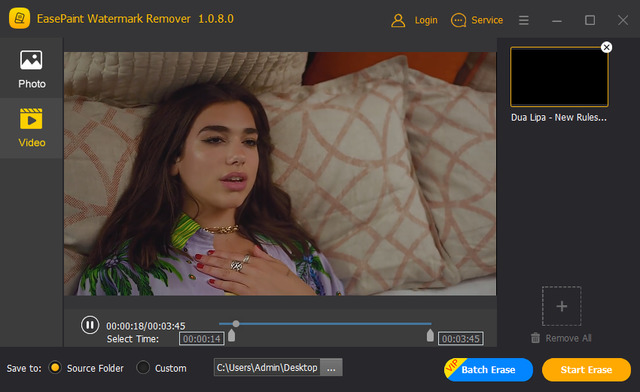This screenshot has height=392, width=640.
Task: Click the Start Erase button
Action: click(586, 370)
